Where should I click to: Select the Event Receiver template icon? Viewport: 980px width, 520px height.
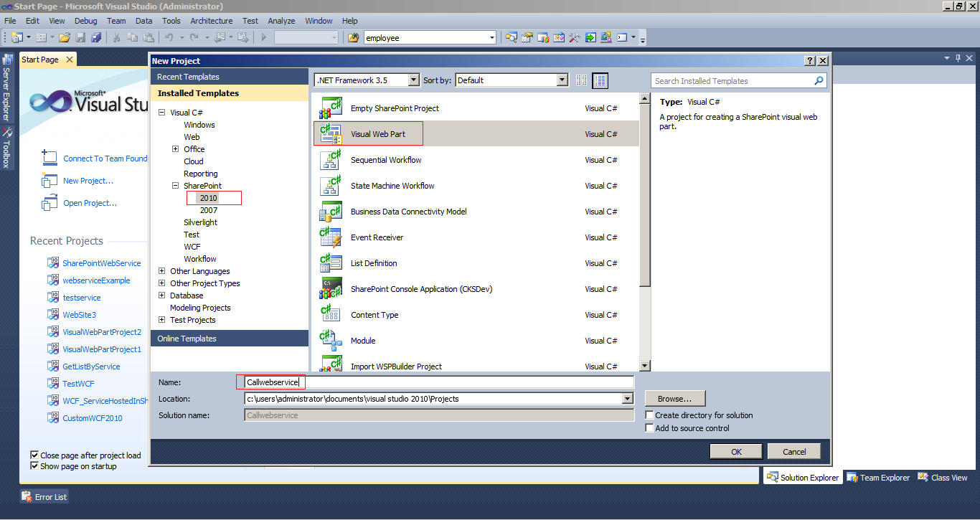tap(331, 237)
